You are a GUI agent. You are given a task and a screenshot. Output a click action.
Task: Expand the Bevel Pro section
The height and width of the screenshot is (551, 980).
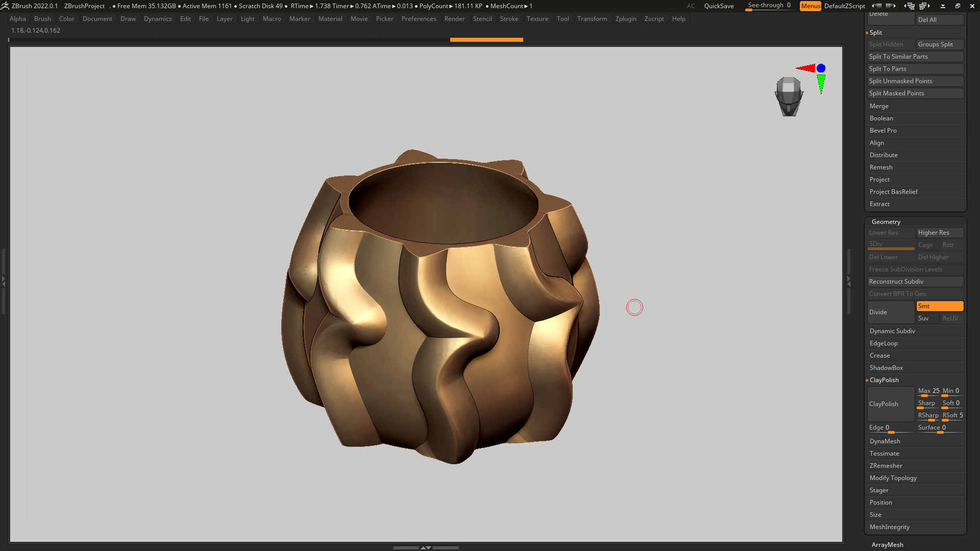(883, 131)
